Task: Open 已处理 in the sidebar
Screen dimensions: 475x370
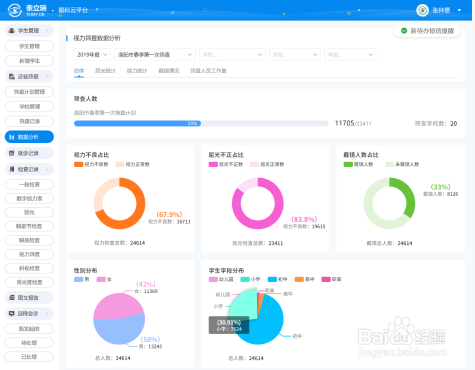Action: 29,357
